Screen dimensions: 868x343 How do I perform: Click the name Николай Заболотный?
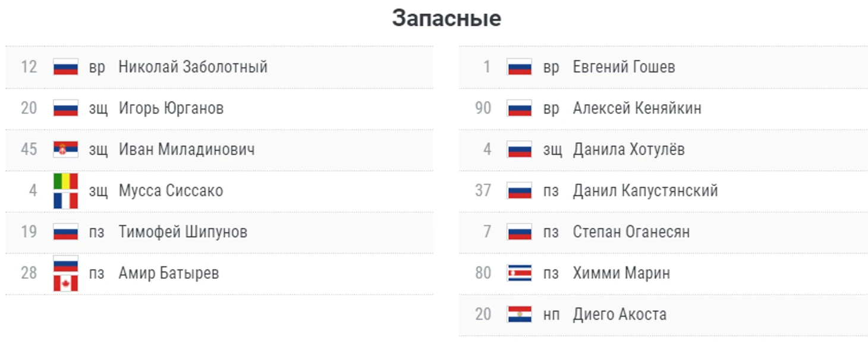pyautogui.click(x=193, y=67)
